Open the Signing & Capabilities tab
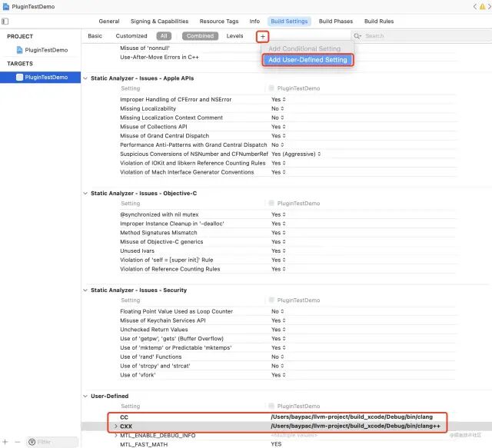The image size is (492, 448). click(159, 22)
